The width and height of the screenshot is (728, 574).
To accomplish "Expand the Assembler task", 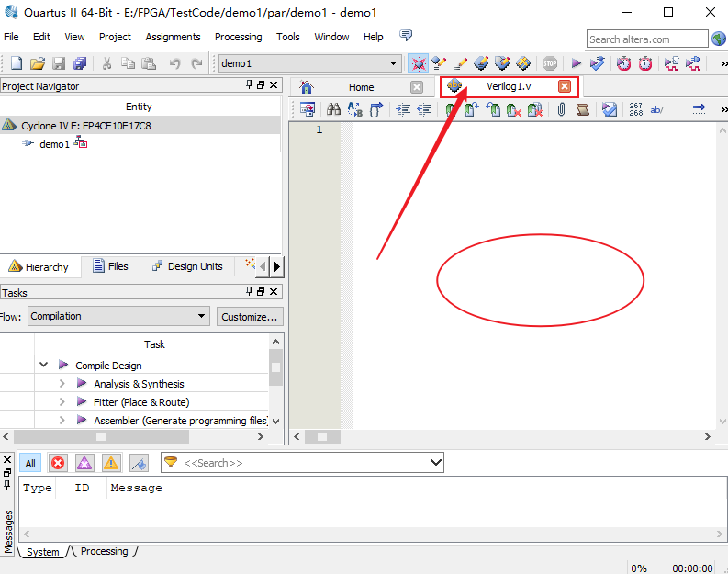I will pos(62,420).
